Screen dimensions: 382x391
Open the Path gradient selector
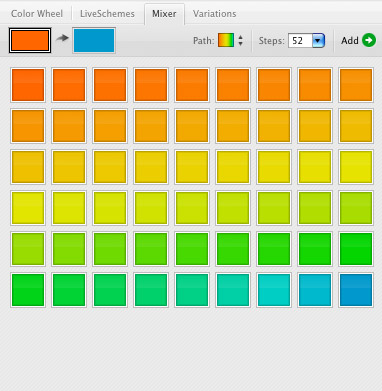pos(226,40)
